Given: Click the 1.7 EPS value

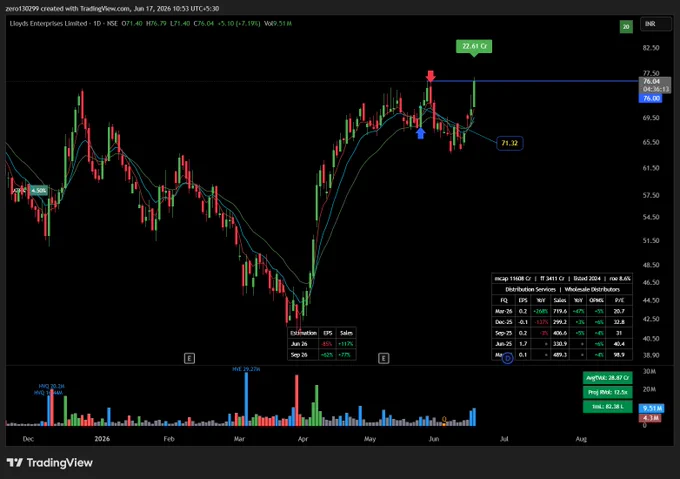Looking at the screenshot, I should coord(523,344).
